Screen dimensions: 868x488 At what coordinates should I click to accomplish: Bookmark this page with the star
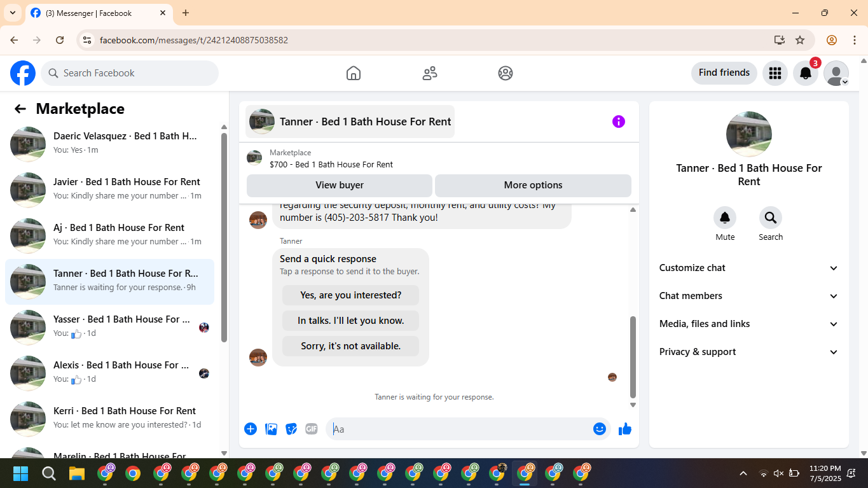[x=800, y=40]
